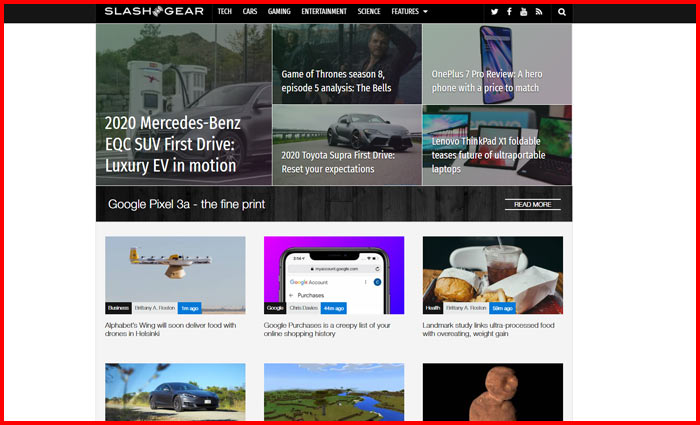Click the search magnifier icon
The image size is (700, 425).
(562, 12)
